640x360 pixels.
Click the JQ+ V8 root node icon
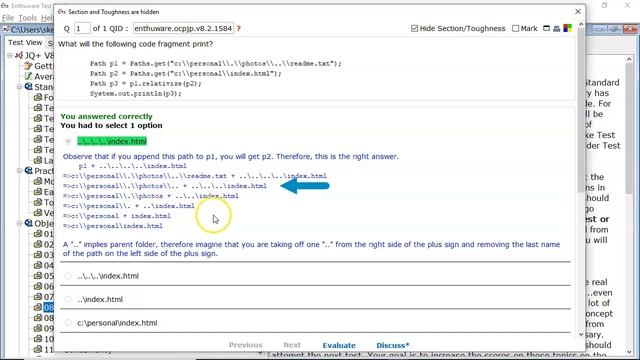coord(19,55)
